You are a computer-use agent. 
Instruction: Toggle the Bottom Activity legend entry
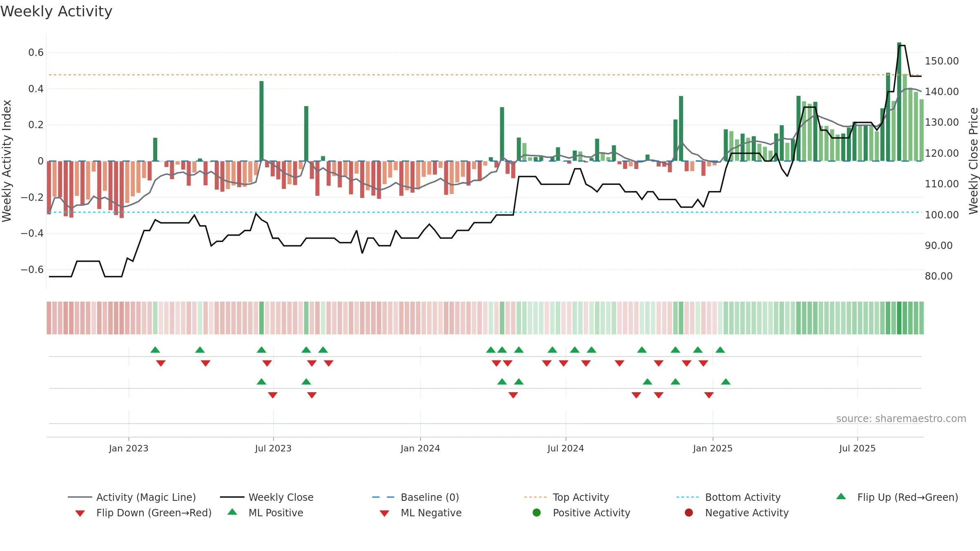[728, 497]
